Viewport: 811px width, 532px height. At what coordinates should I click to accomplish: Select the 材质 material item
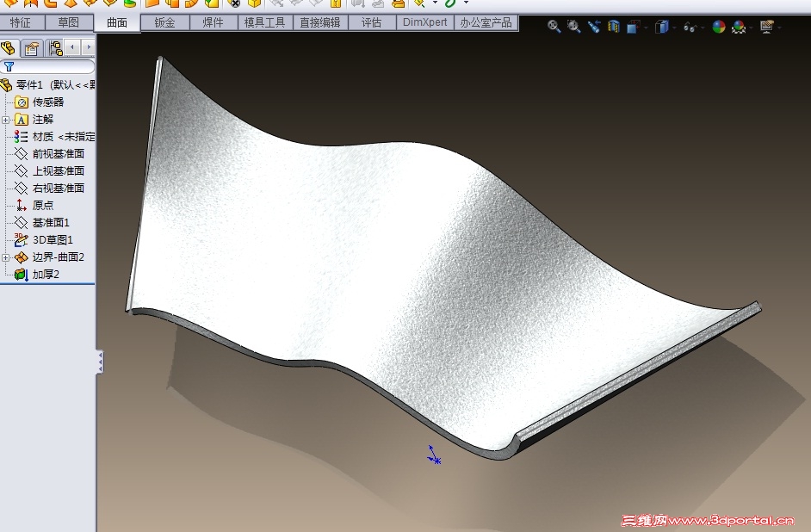54,137
